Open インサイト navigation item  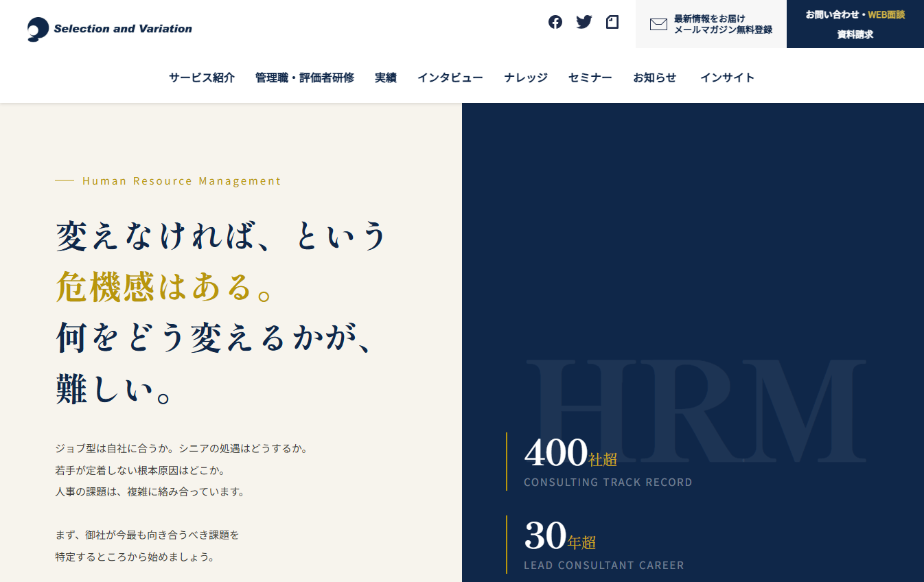[x=728, y=78]
